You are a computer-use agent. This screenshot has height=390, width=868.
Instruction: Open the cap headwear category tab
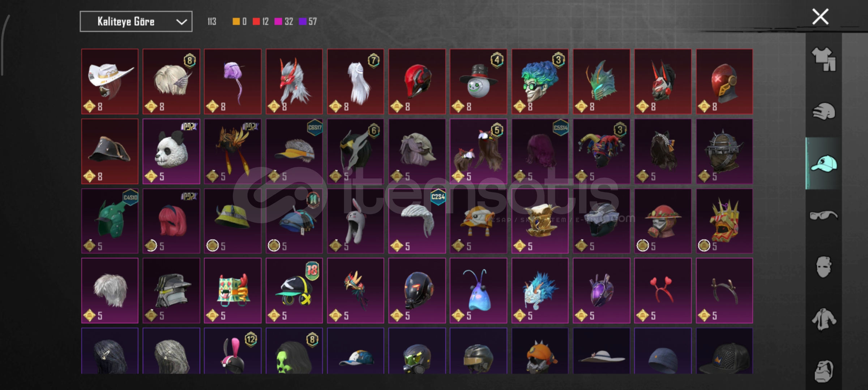coord(824,164)
